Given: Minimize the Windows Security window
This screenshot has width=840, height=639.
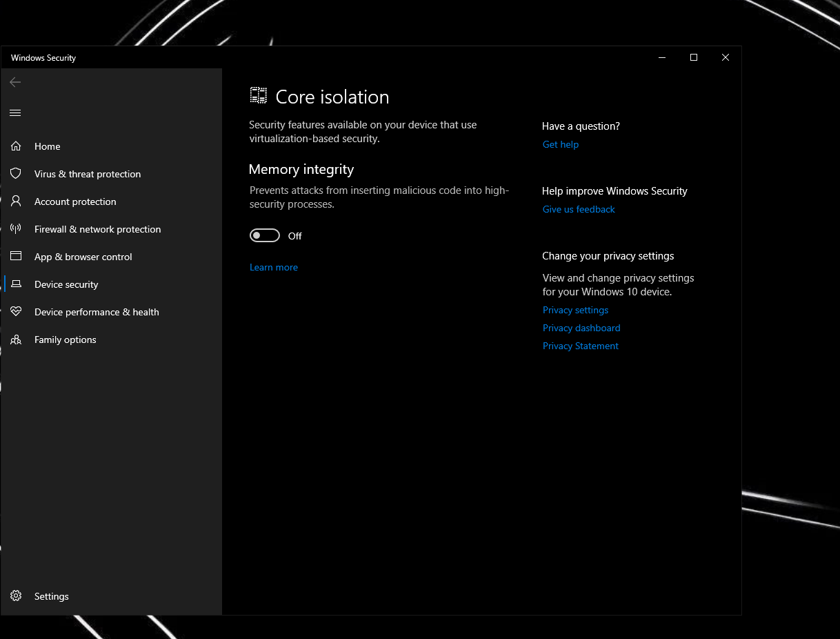Looking at the screenshot, I should (x=662, y=57).
